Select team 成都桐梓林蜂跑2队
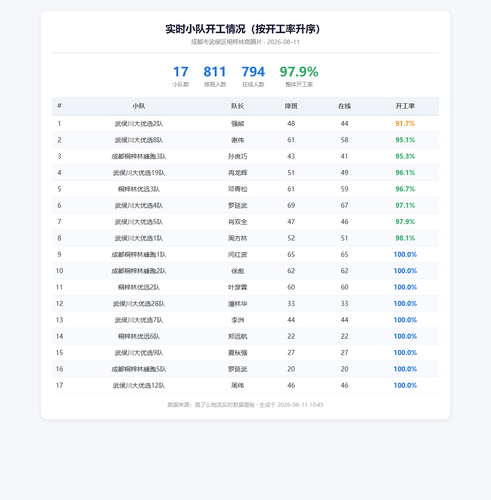491x500 pixels. pos(139,271)
